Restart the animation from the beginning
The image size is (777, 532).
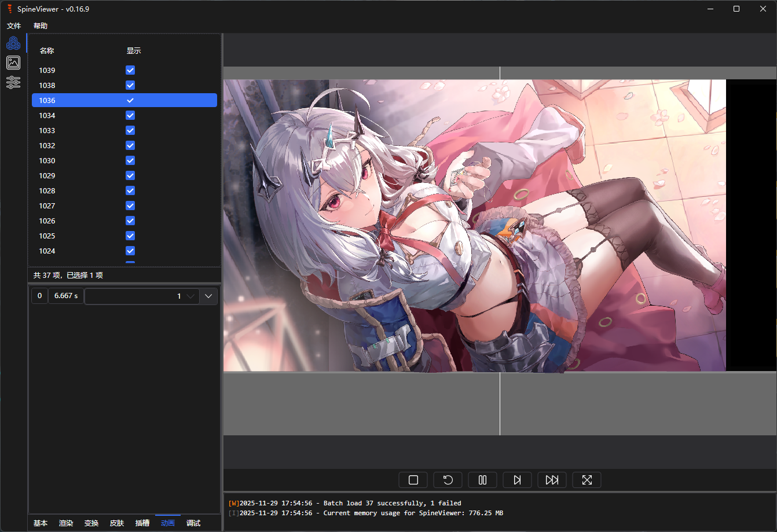[448, 480]
